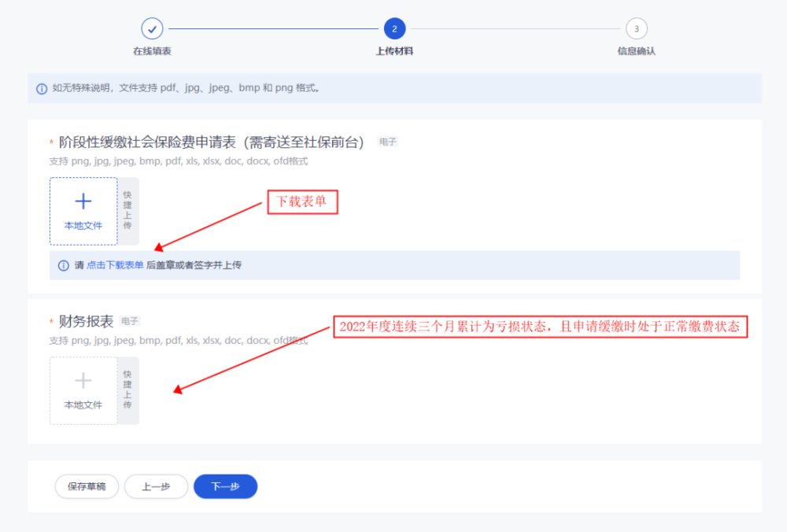
Task: Click the 信息确认 step label
Action: pos(637,51)
